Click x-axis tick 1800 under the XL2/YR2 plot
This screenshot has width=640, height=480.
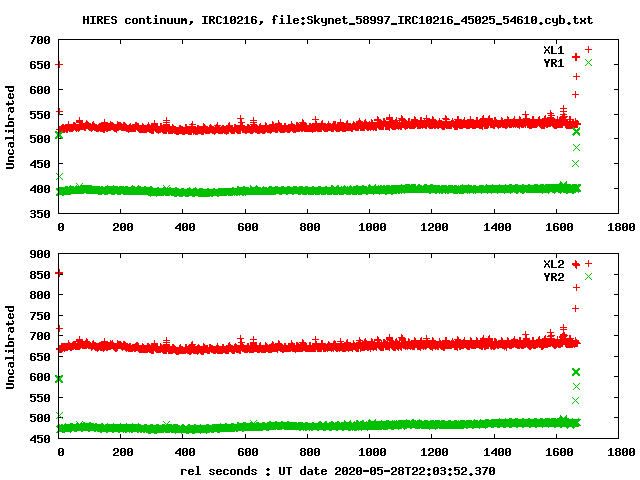pos(621,452)
